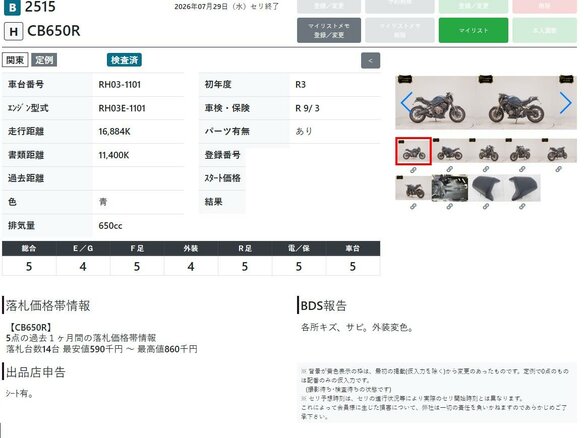Select the model title 'CB650R'
Image resolution: width=584 pixels, height=438 pixels.
[54, 31]
